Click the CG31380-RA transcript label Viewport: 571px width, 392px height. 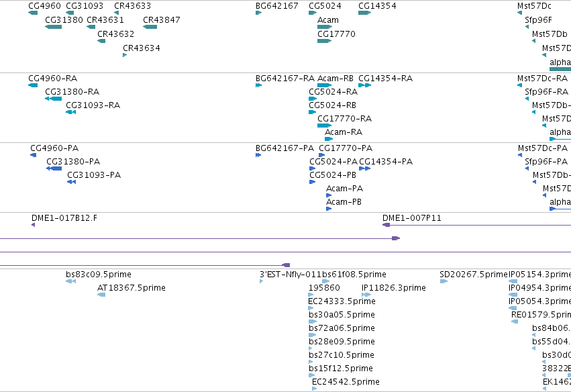coord(72,92)
